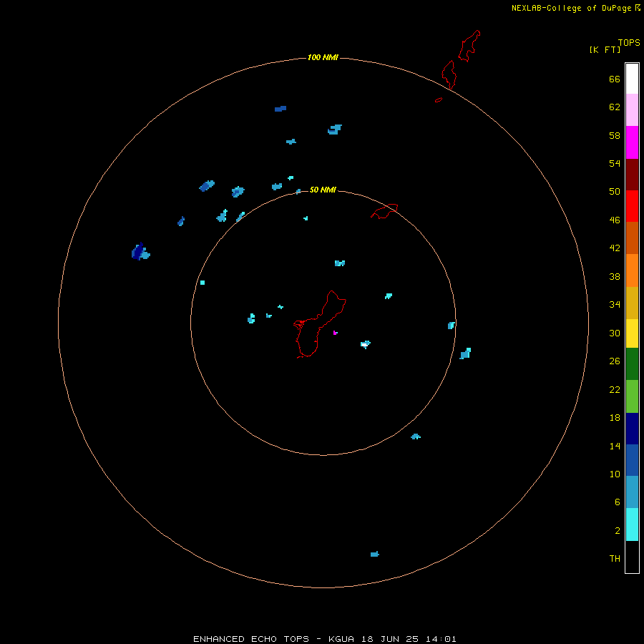Screen dimensions: 644x644
Task: Select the light pink legend swatch
Action: point(632,110)
